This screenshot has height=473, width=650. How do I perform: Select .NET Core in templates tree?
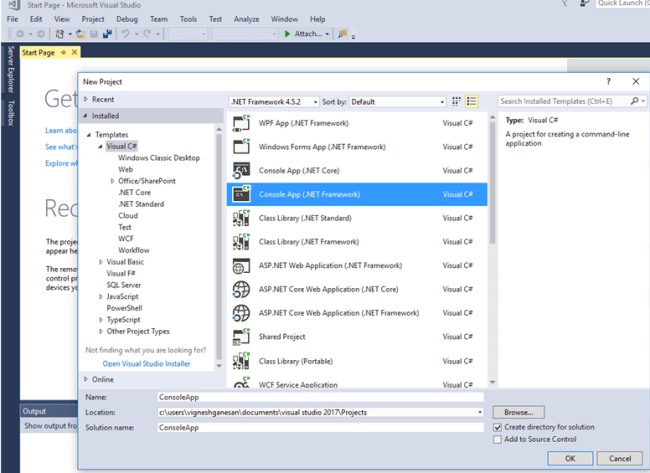[x=134, y=193]
